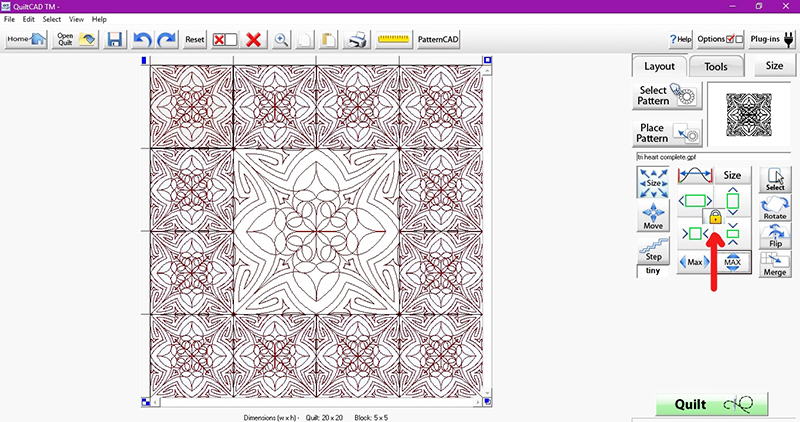
Task: Click the copy page icon
Action: pos(305,39)
